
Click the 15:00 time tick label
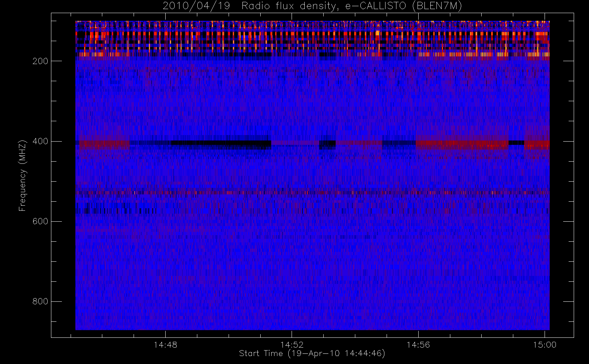[545, 345]
